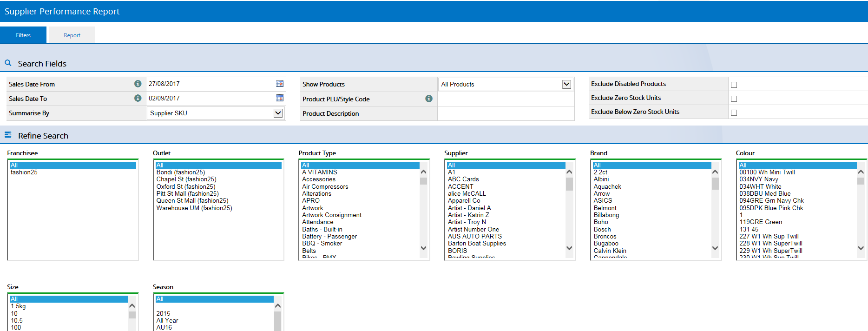
Task: Click up arrow of Size scrollbar
Action: 132,306
